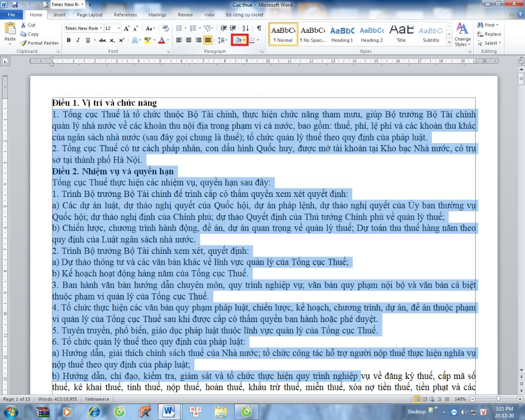Open the Select dropdown in Editing group

[490, 43]
